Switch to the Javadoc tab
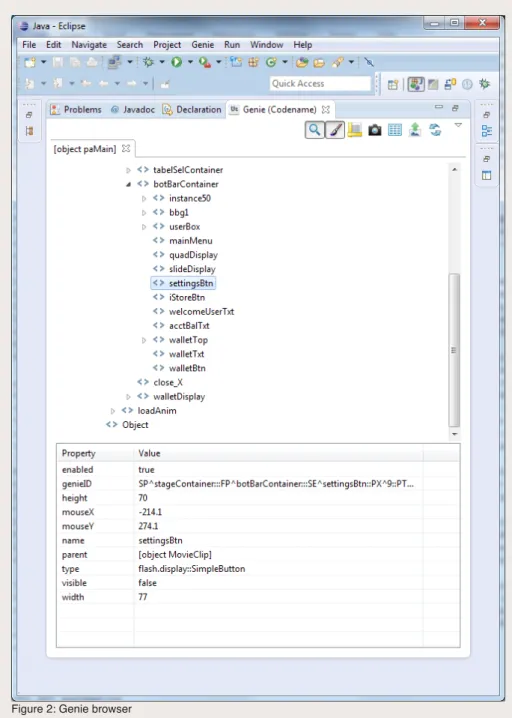 [x=132, y=109]
